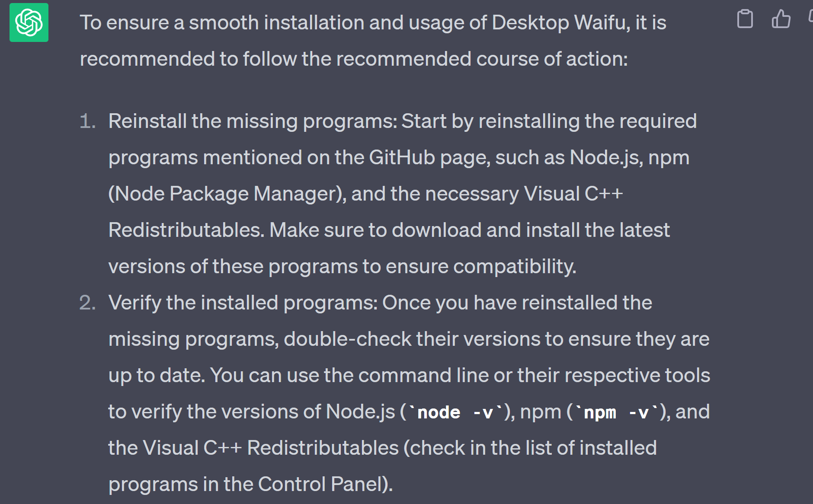
Task: Select the inline code snippet npm -v
Action: pyautogui.click(x=616, y=411)
